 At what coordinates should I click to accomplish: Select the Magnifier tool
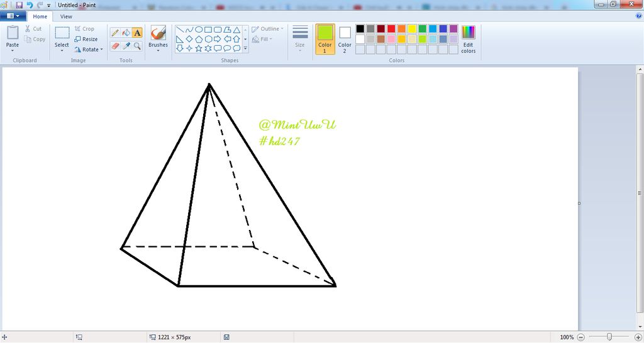pos(137,45)
